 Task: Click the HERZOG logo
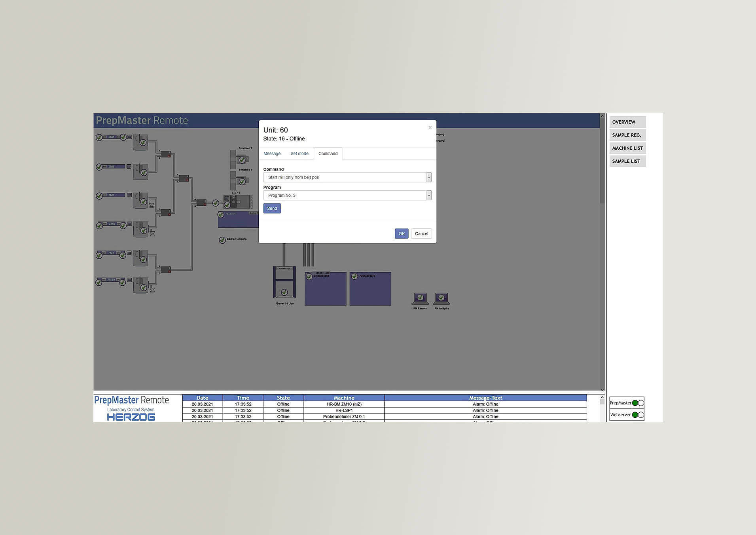pos(131,417)
